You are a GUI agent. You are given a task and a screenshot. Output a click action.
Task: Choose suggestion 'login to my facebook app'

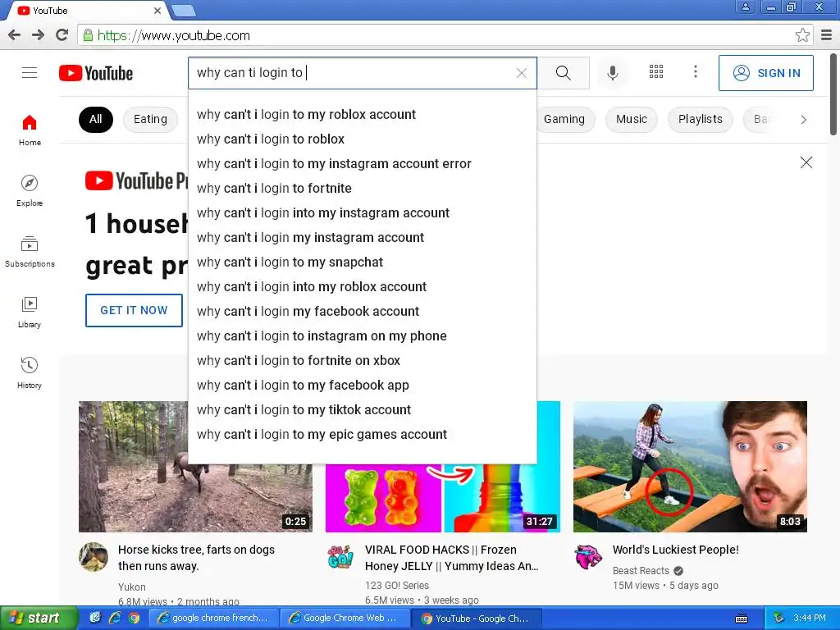tap(362, 386)
